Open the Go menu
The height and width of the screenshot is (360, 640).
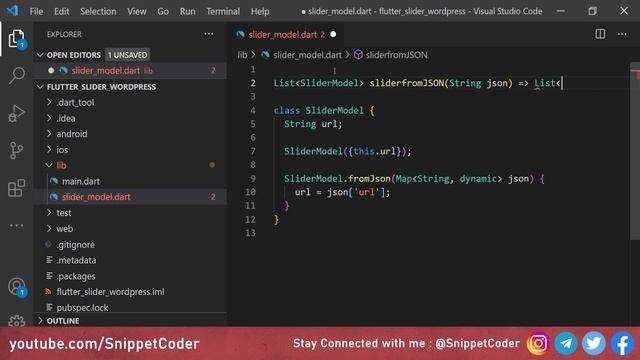[x=163, y=11]
